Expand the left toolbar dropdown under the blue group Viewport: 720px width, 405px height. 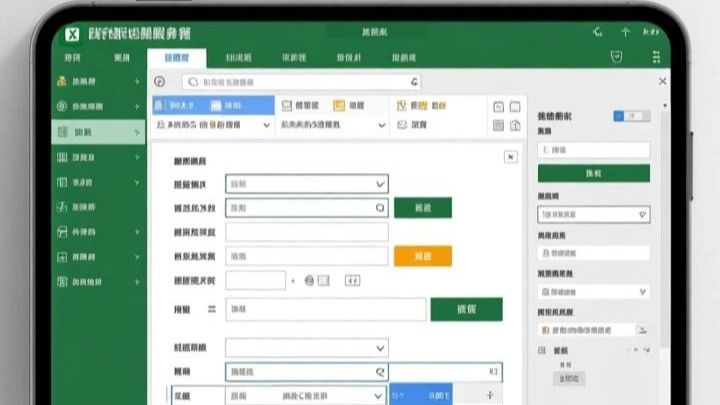coord(266,125)
